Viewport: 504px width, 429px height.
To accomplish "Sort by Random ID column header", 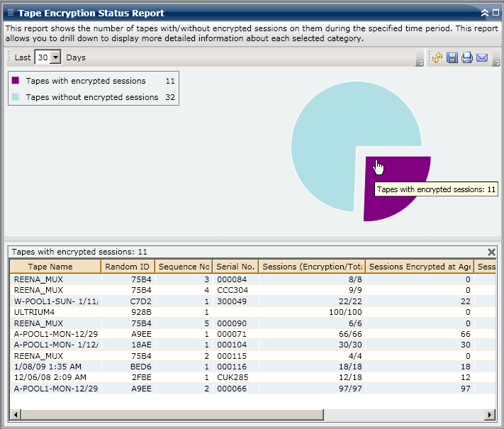I will pos(128,267).
